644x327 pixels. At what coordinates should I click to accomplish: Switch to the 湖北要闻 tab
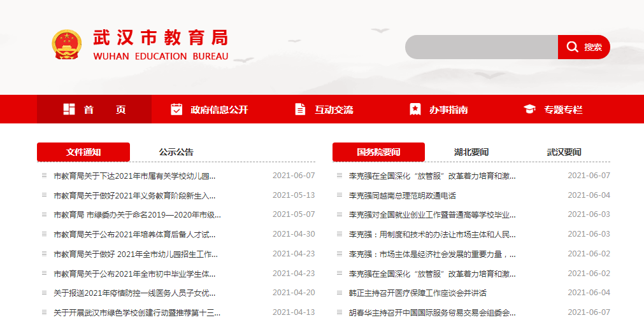[x=471, y=152]
